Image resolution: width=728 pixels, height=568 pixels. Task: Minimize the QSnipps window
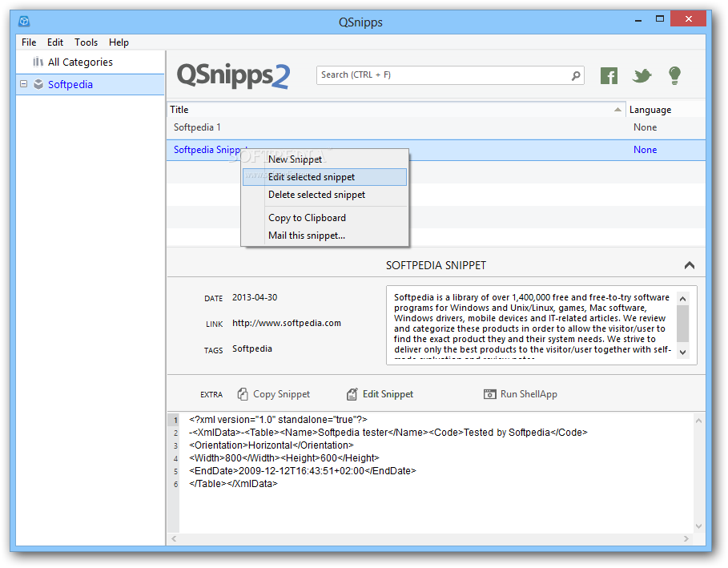[638, 20]
